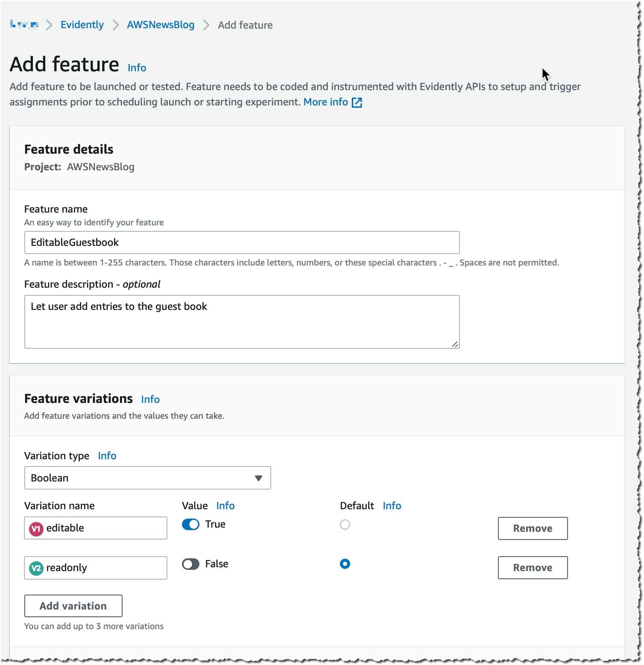Click the Feature description text area
The image size is (644, 665).
point(242,322)
